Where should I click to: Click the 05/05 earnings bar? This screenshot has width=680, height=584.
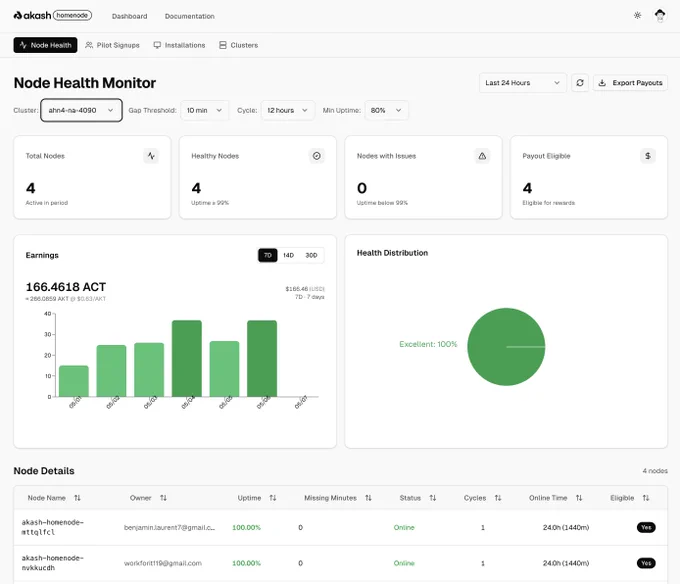pyautogui.click(x=225, y=369)
